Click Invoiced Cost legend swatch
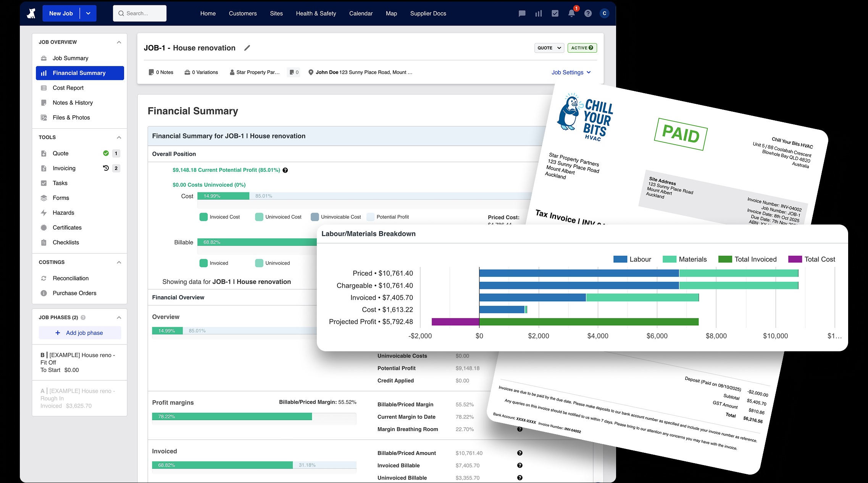Screen dimensions: 868x483 click(203, 217)
